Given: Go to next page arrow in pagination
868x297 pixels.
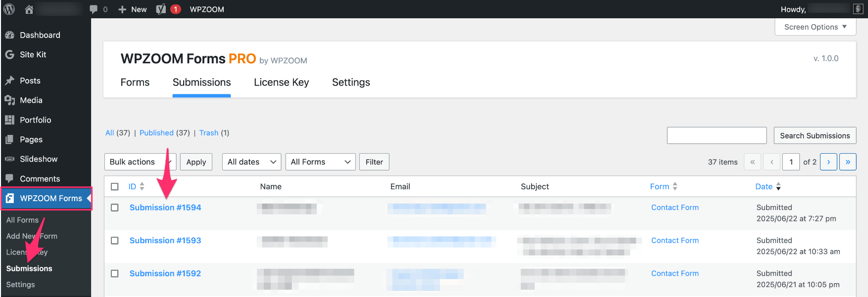Looking at the screenshot, I should point(828,162).
